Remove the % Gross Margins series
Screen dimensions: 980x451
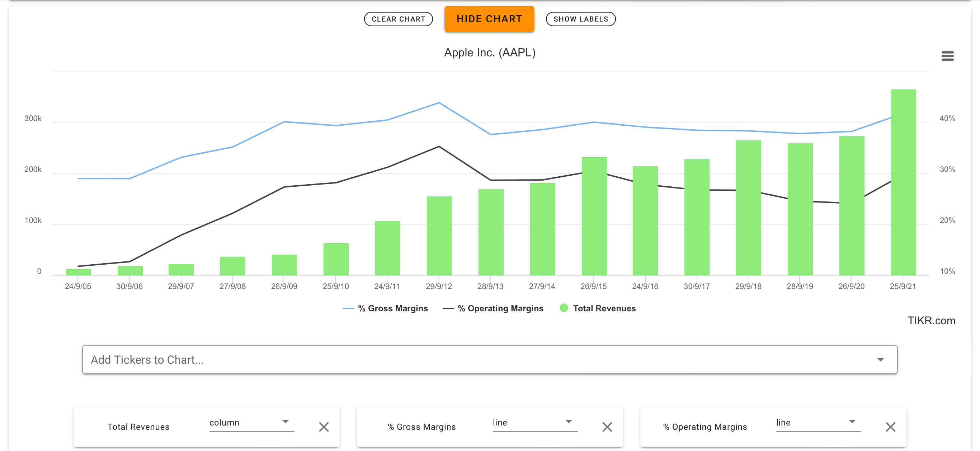pyautogui.click(x=607, y=427)
